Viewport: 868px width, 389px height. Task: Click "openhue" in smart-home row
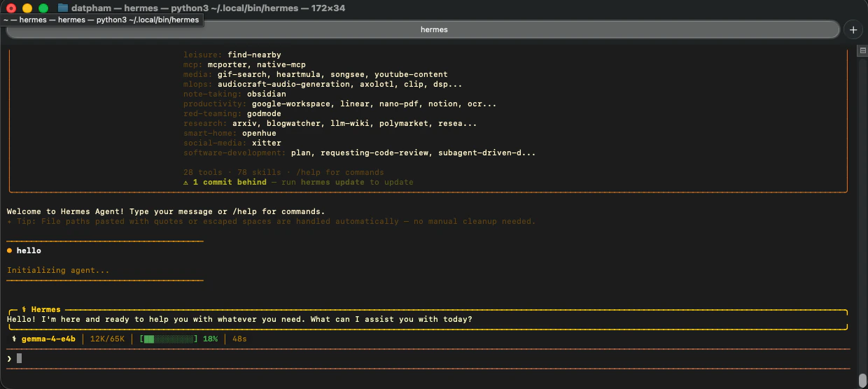[x=259, y=133]
